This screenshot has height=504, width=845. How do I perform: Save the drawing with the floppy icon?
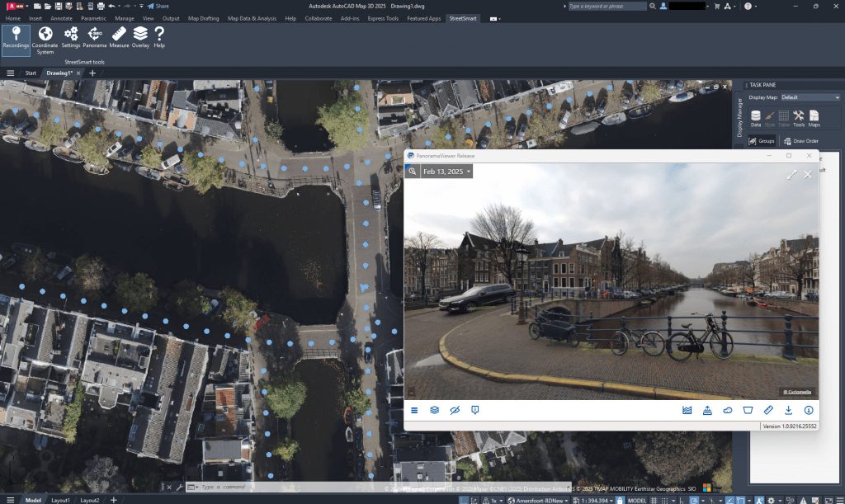point(59,6)
